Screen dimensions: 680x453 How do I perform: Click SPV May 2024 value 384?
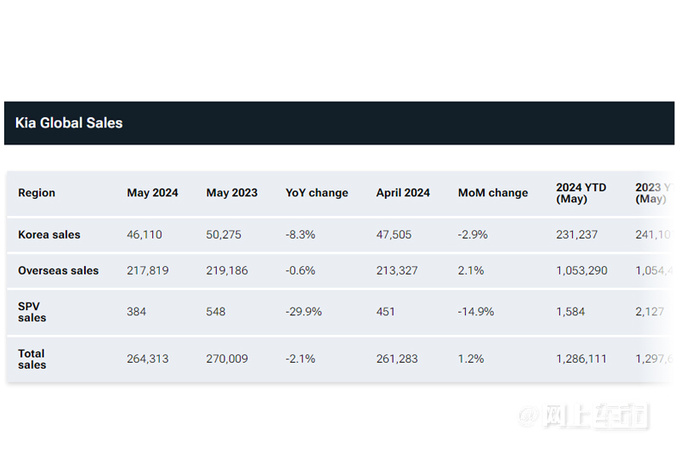point(136,312)
